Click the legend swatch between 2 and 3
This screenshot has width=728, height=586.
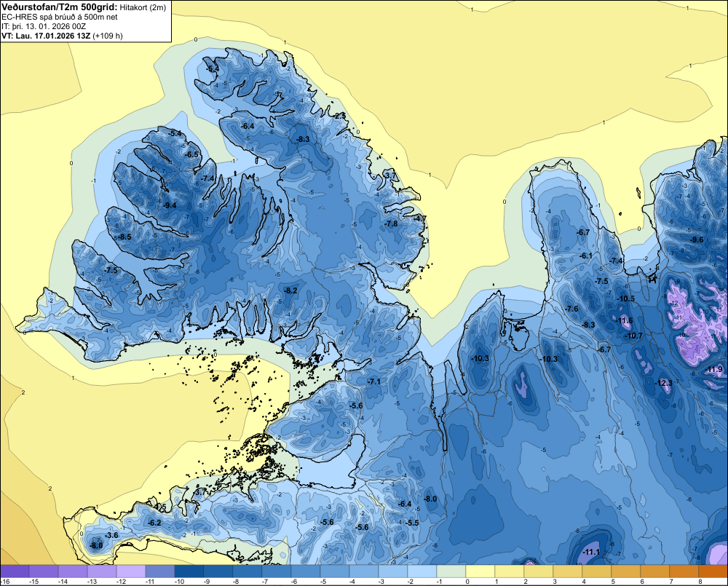539,571
